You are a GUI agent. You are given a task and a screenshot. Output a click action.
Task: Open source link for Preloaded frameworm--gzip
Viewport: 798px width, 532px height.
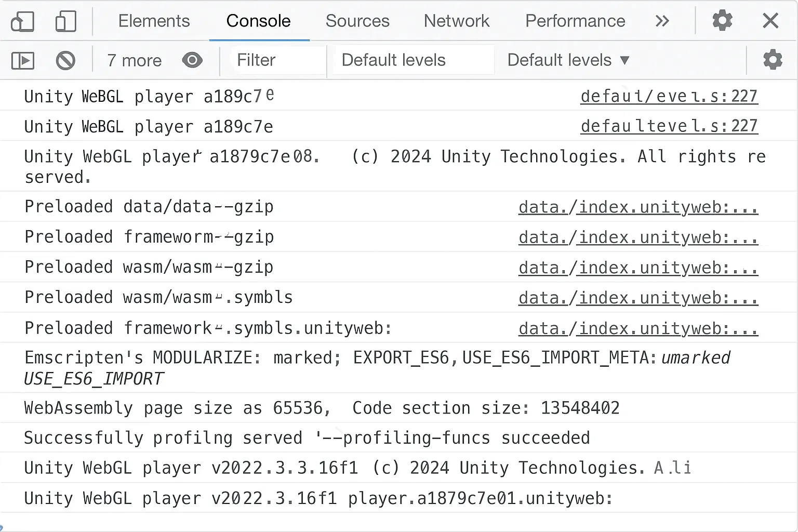pos(638,237)
